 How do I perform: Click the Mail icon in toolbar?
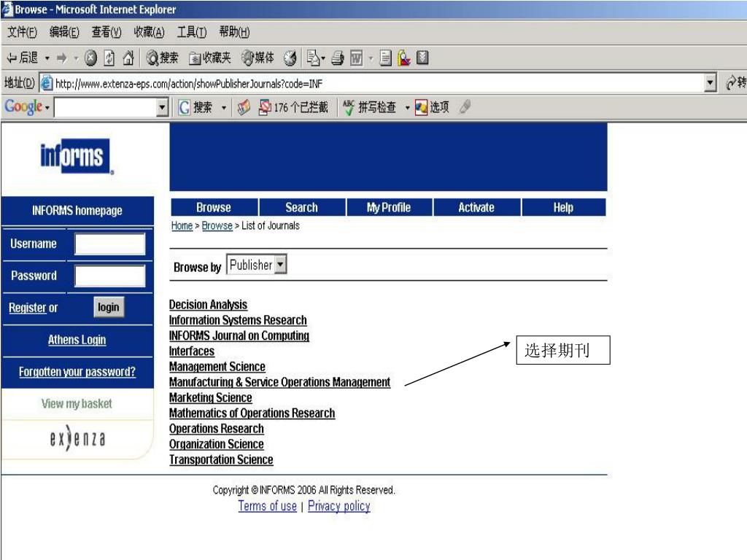click(x=312, y=58)
